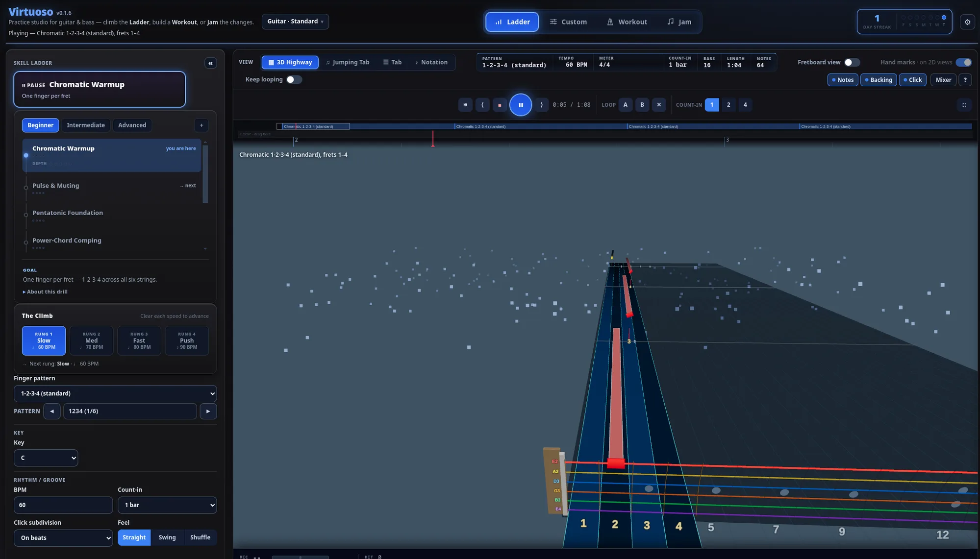Select the Jumping Tab view
Screen dimensions: 980x559
coord(348,62)
